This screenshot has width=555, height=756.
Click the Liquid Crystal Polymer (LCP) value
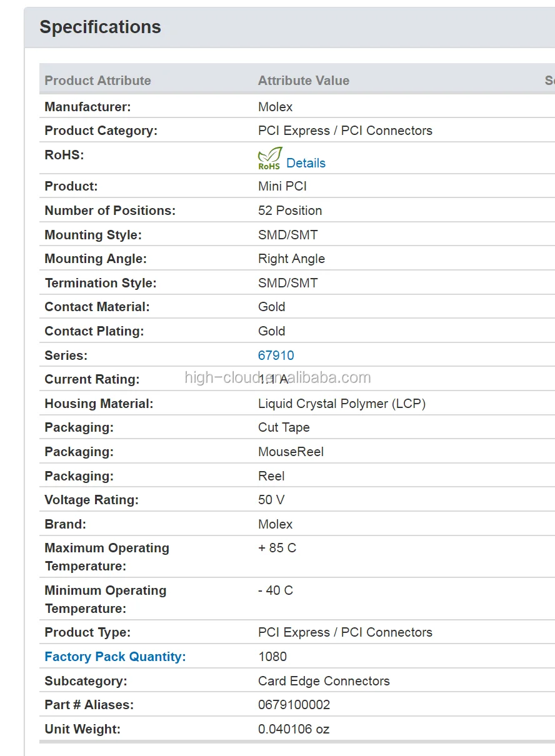tap(341, 404)
